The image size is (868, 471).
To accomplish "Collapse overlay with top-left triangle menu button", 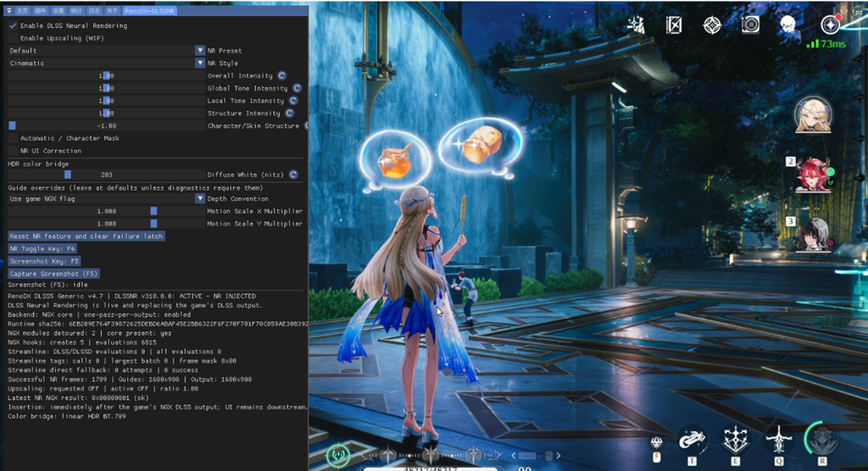I will pos(8,10).
